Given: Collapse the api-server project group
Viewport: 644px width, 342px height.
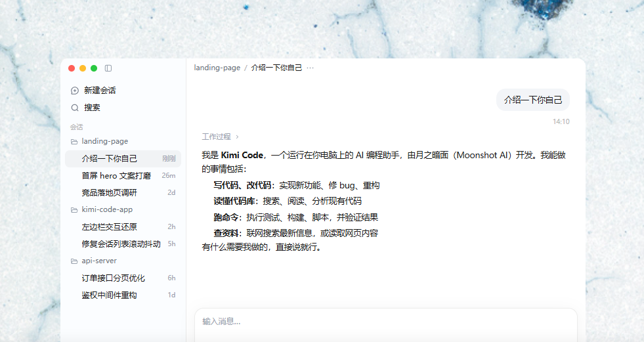Looking at the screenshot, I should point(123,261).
